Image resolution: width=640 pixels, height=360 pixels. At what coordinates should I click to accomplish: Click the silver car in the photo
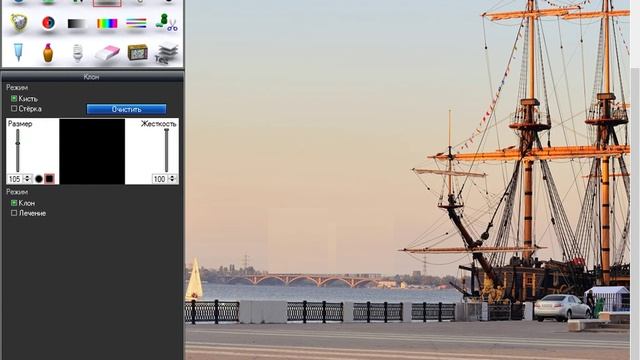pos(562,308)
